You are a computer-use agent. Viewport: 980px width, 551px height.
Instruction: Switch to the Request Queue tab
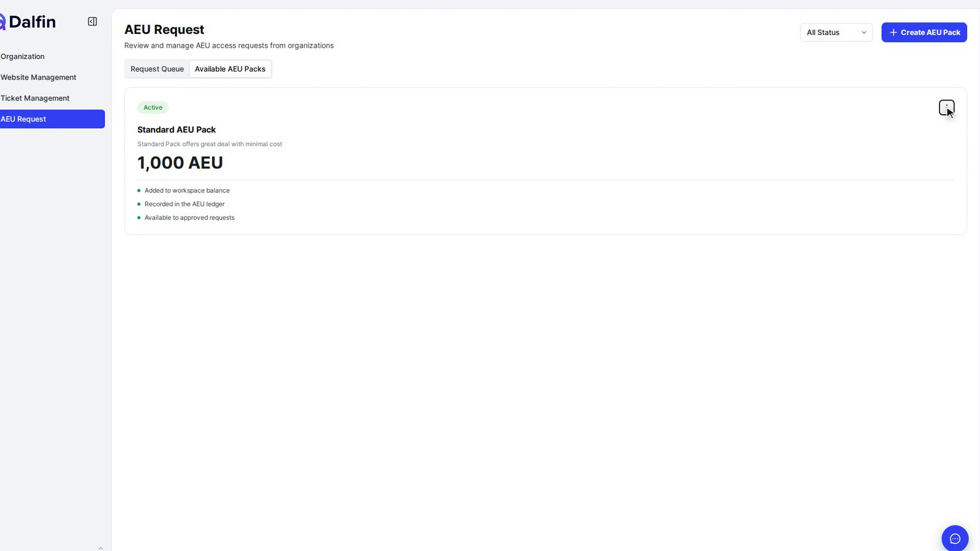click(x=157, y=69)
